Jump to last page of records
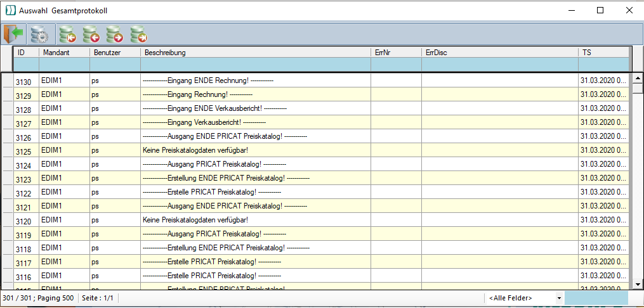The image size is (644, 308). pyautogui.click(x=138, y=34)
